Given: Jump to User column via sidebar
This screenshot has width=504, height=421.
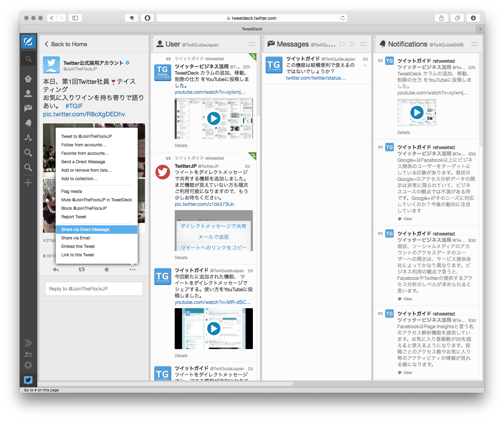Looking at the screenshot, I should click(x=28, y=93).
